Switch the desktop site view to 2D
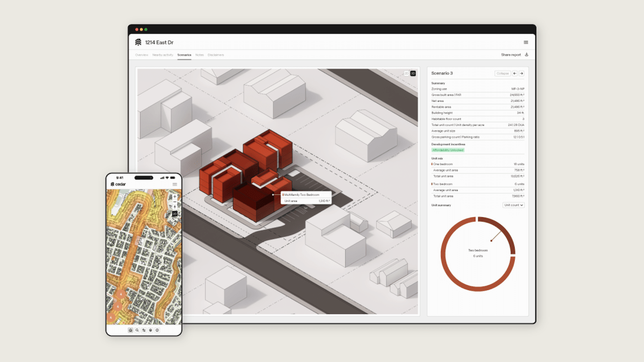Image resolution: width=644 pixels, height=362 pixels. pyautogui.click(x=406, y=74)
